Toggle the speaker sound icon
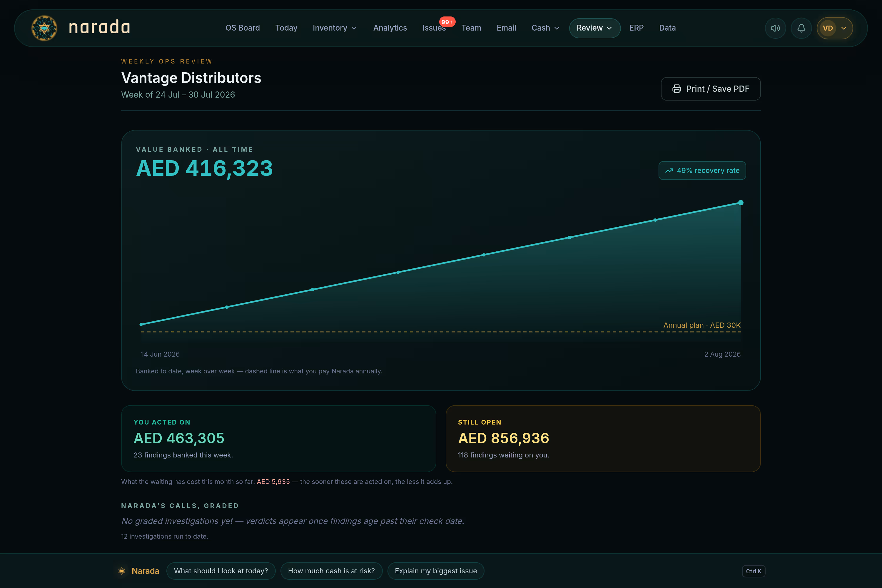 click(x=775, y=28)
